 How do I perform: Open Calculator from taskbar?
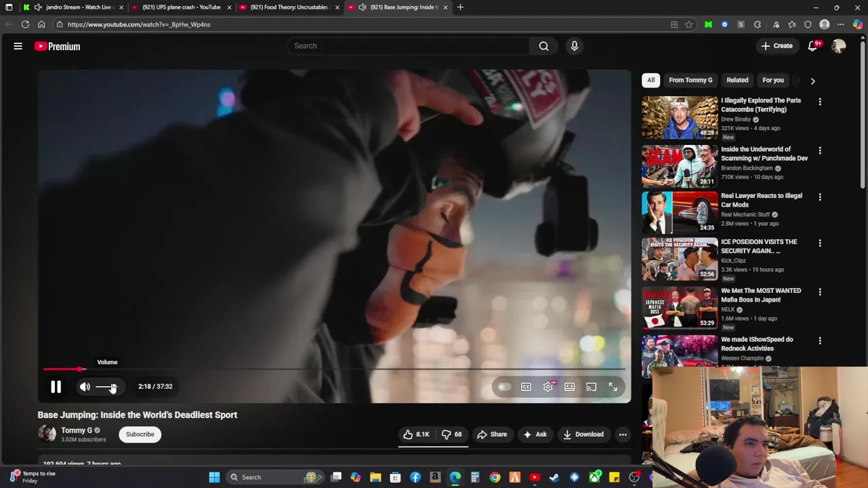475,477
